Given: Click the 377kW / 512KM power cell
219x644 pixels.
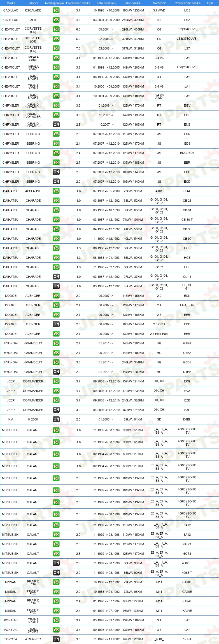Looking at the screenshot, I should [x=133, y=48].
